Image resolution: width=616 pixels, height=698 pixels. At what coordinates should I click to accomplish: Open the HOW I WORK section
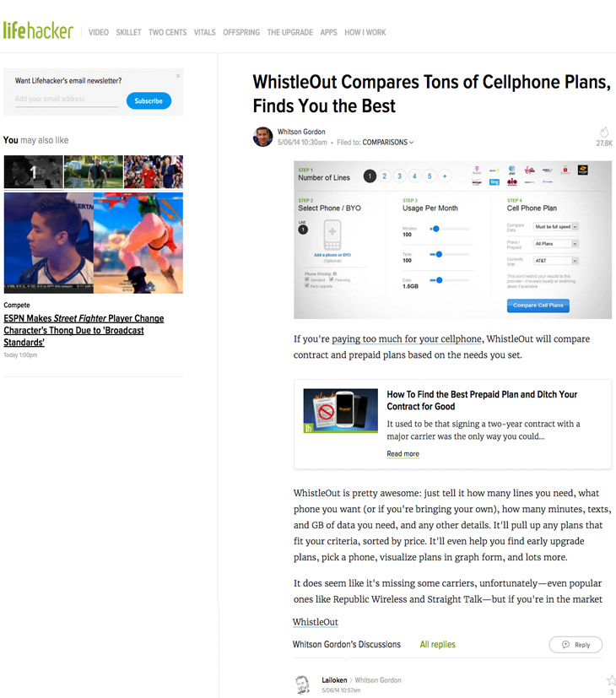coord(365,33)
